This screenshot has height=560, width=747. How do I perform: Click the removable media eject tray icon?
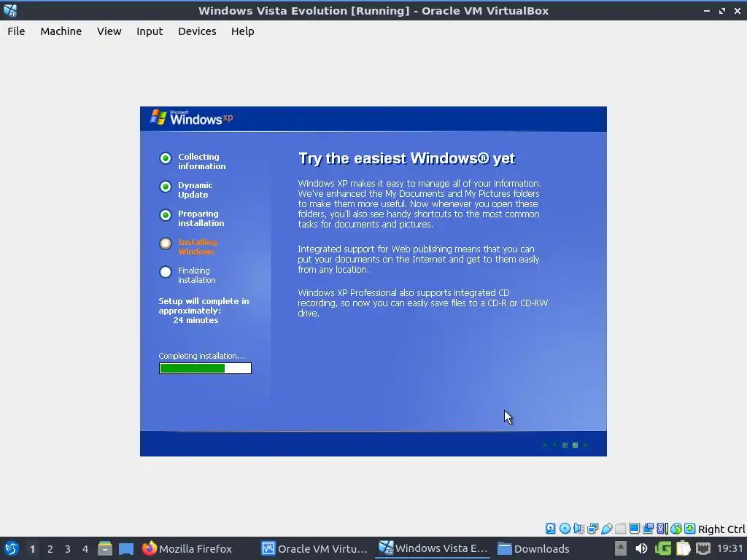click(620, 548)
